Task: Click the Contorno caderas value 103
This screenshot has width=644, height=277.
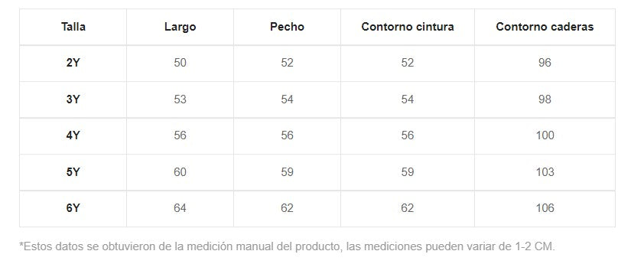Action: [x=545, y=172]
